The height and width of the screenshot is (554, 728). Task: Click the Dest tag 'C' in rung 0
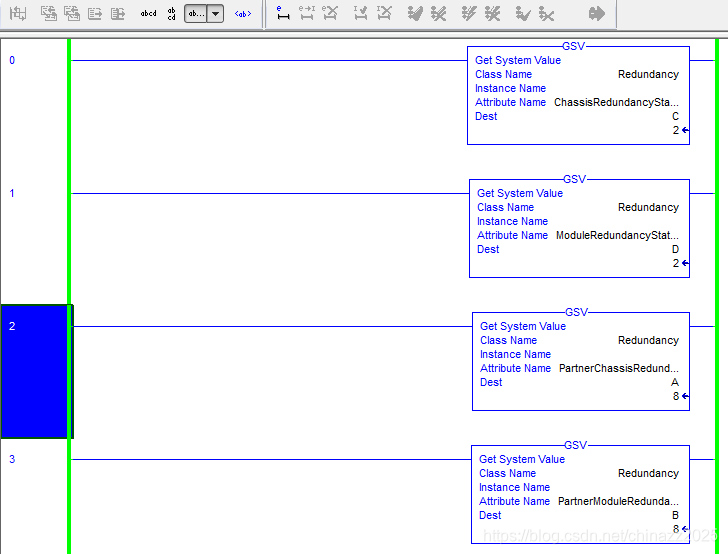676,116
